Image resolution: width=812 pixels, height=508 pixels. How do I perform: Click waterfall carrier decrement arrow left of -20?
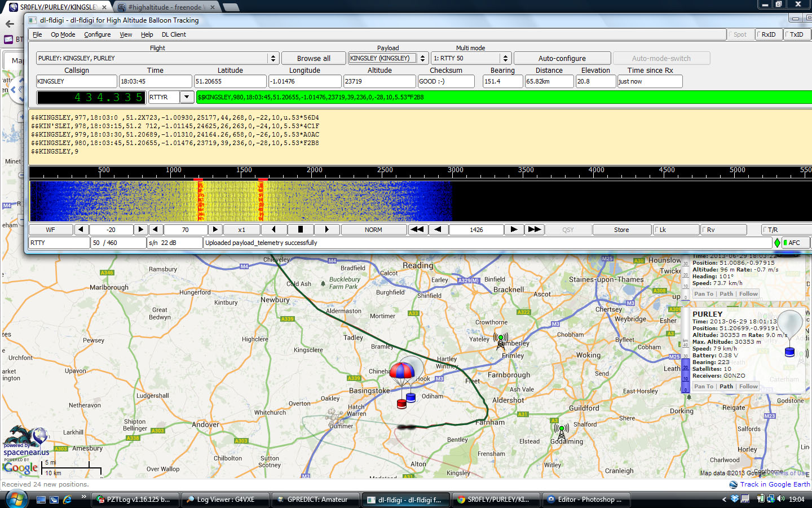[x=81, y=230]
